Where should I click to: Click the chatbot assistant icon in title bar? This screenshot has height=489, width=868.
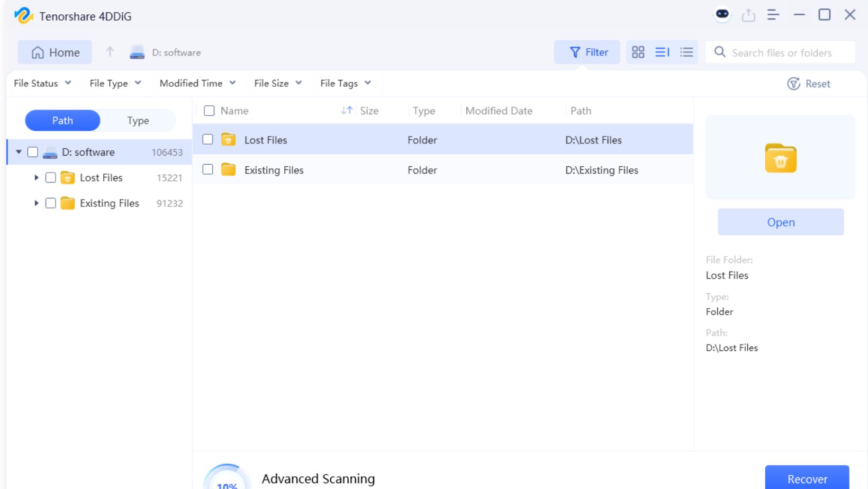(x=722, y=14)
